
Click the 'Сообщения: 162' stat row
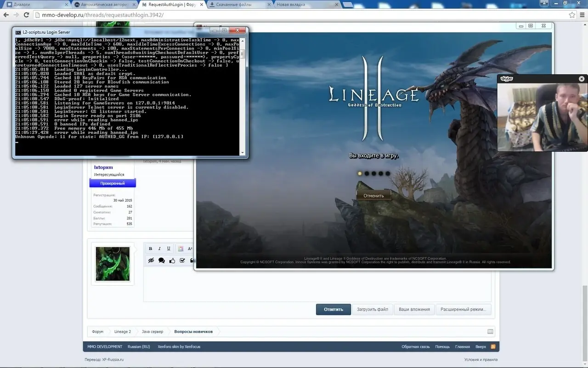(x=113, y=207)
